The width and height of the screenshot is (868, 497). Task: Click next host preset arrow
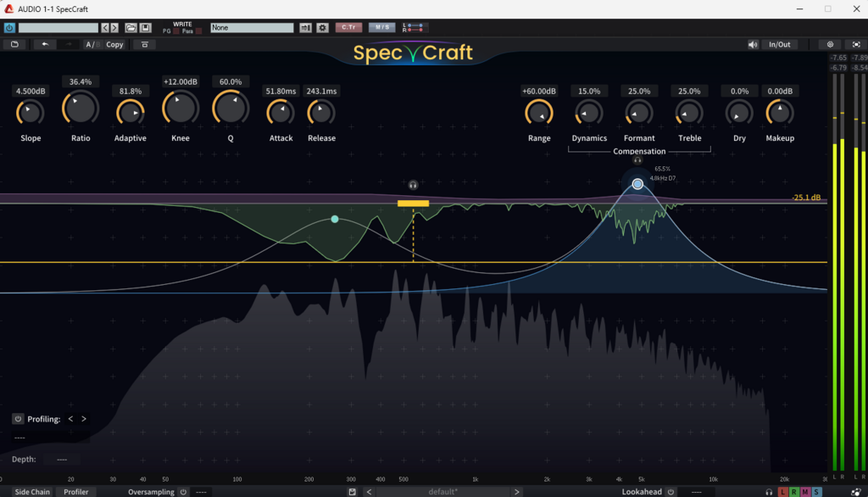coord(114,27)
